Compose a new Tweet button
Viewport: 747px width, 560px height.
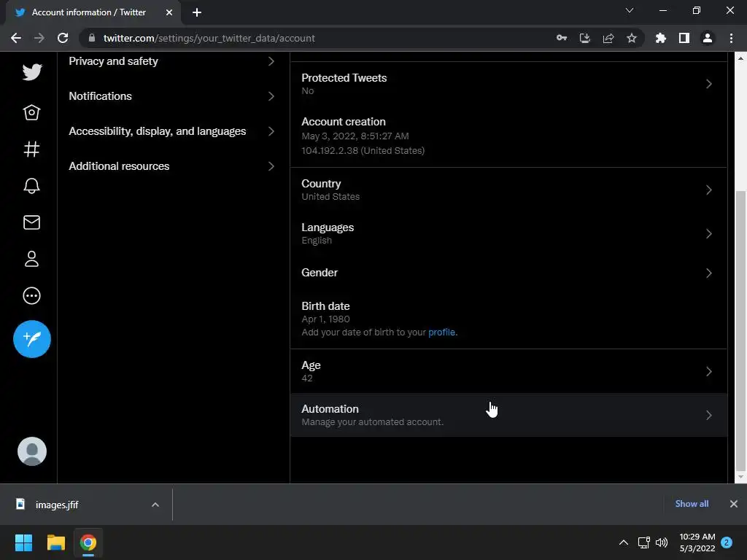tap(32, 339)
